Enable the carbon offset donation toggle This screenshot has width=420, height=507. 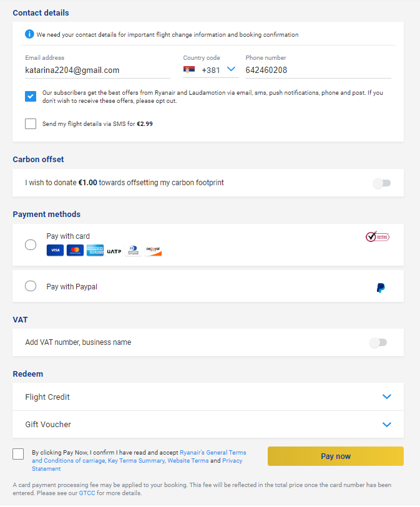382,183
